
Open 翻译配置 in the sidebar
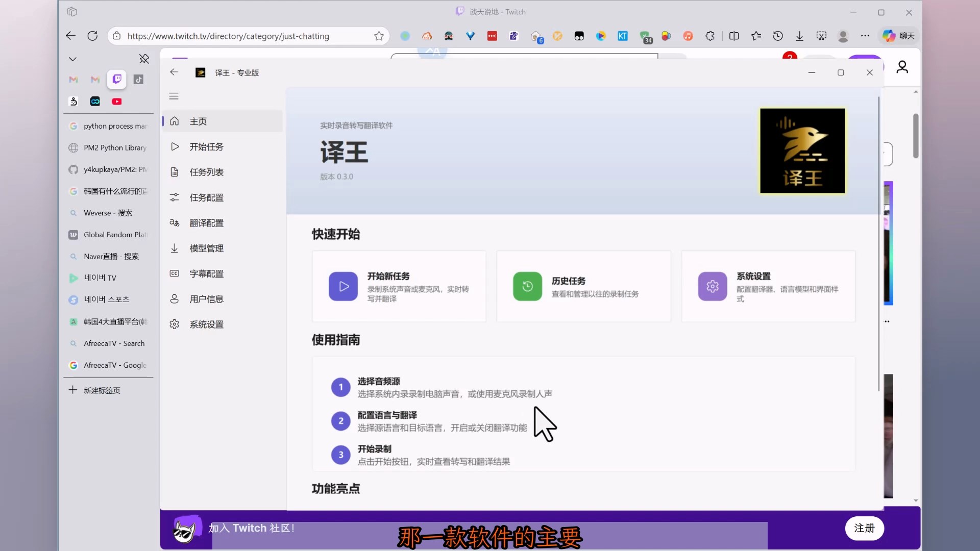pos(206,223)
